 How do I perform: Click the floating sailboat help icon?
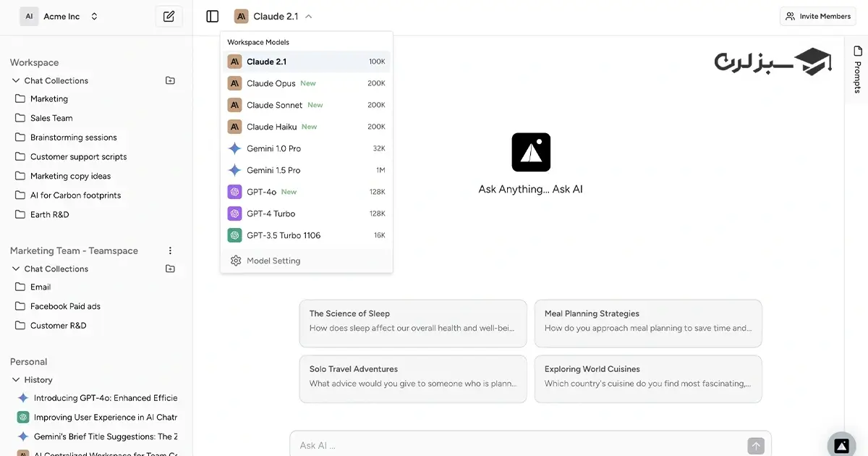[841, 445]
